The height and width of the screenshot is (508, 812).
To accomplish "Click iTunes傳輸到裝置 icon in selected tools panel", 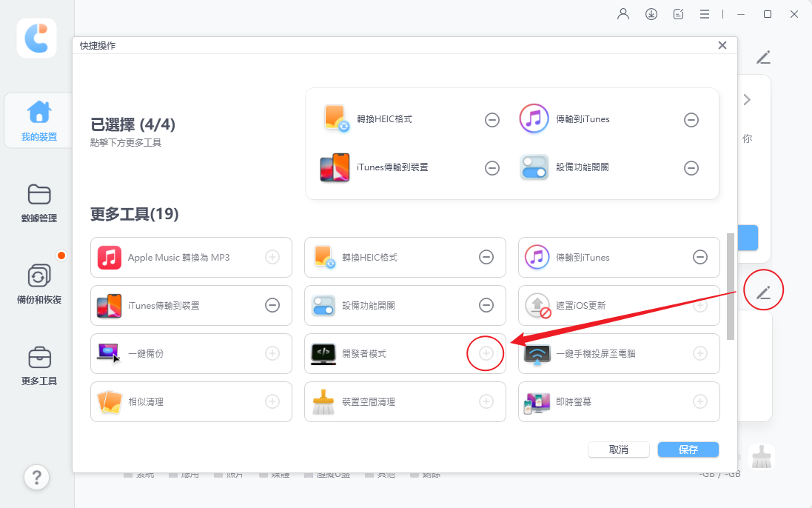I will point(335,167).
